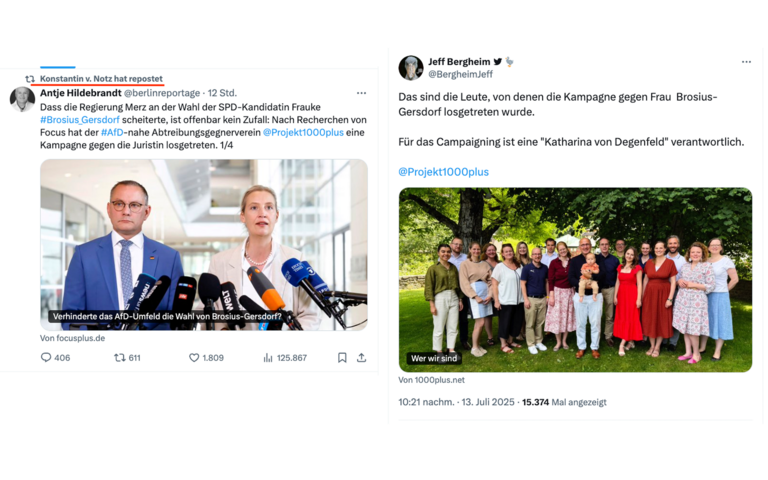Screen dimensions: 768x480
Task: Open view analytics showing 125.867
Action: pyautogui.click(x=268, y=358)
